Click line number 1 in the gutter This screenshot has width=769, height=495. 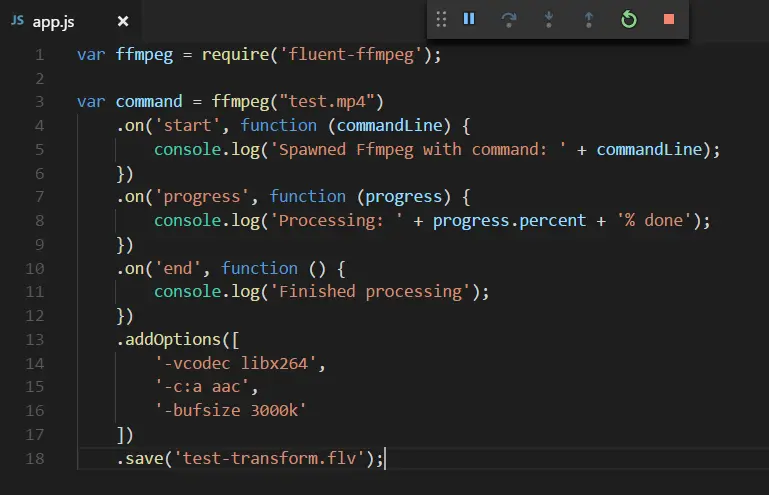[x=39, y=54]
